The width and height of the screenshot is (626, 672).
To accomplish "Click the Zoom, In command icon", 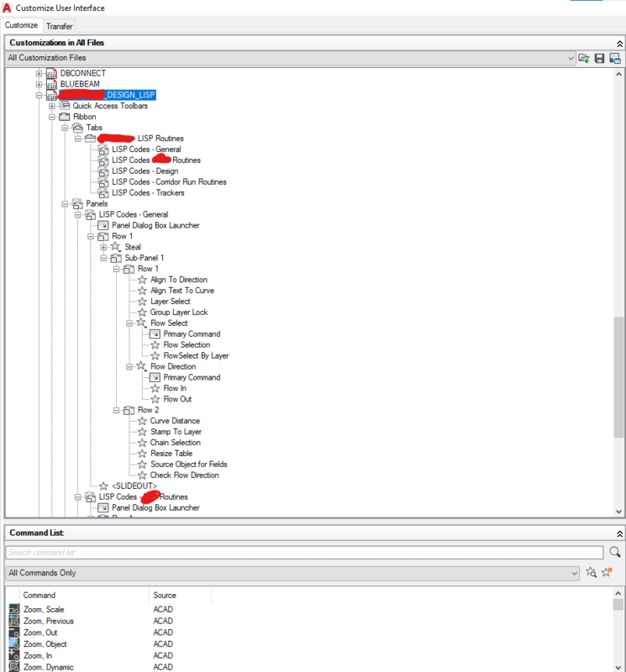I will coord(14,655).
